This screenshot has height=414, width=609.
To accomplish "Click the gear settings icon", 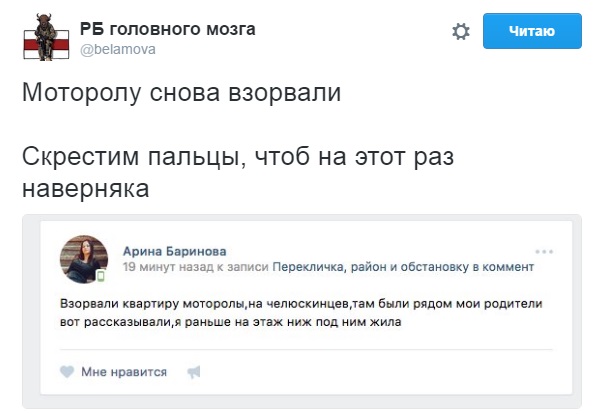I will [x=461, y=33].
